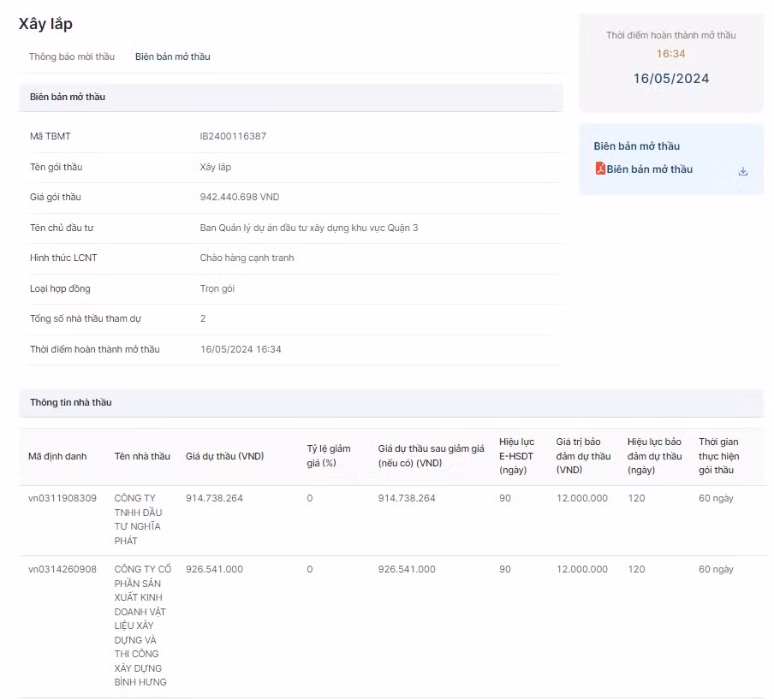
Task: Open the Biên bản mở thầu PDF link
Action: click(x=649, y=169)
